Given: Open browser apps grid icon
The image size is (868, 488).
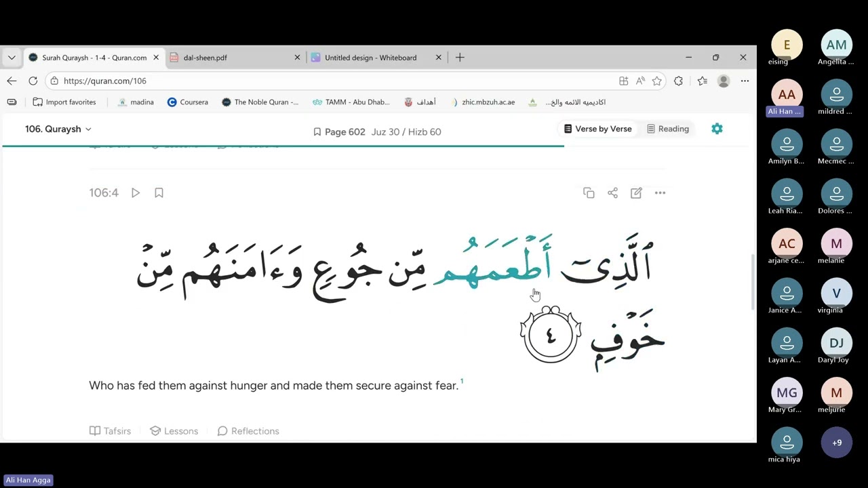Looking at the screenshot, I should click(x=623, y=81).
